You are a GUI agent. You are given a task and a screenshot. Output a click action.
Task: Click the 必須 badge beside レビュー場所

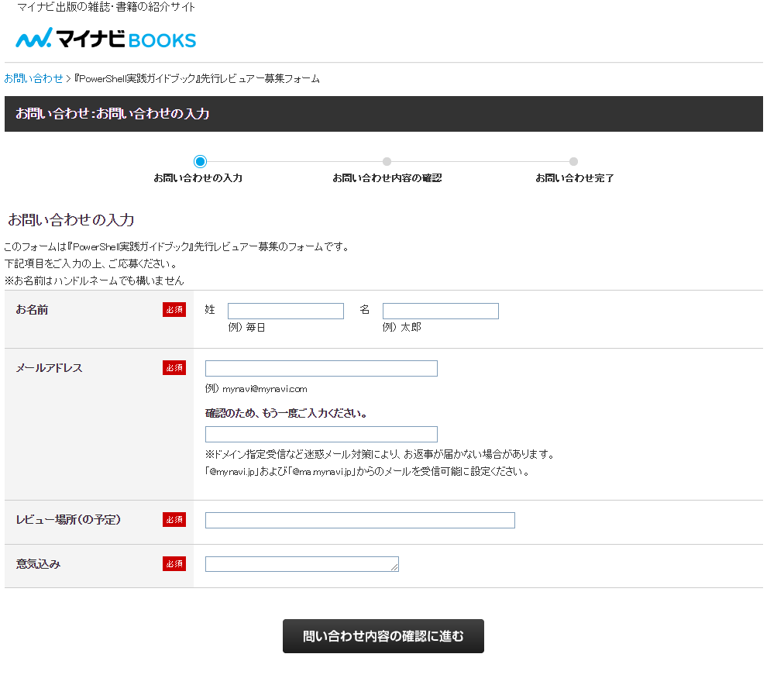click(174, 519)
